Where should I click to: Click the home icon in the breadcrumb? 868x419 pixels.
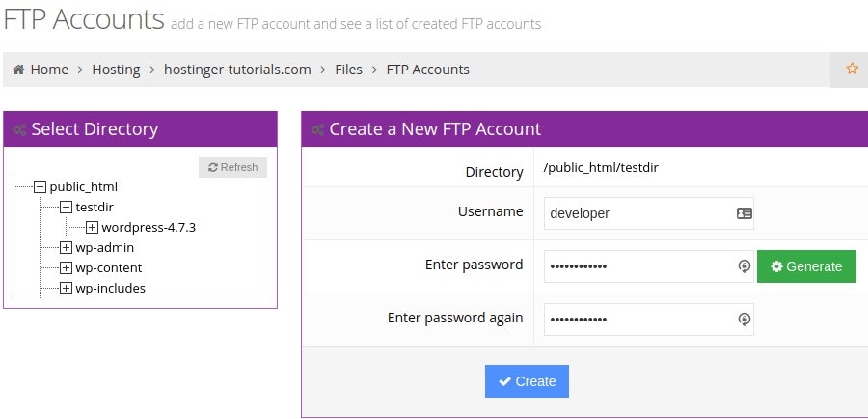(19, 70)
